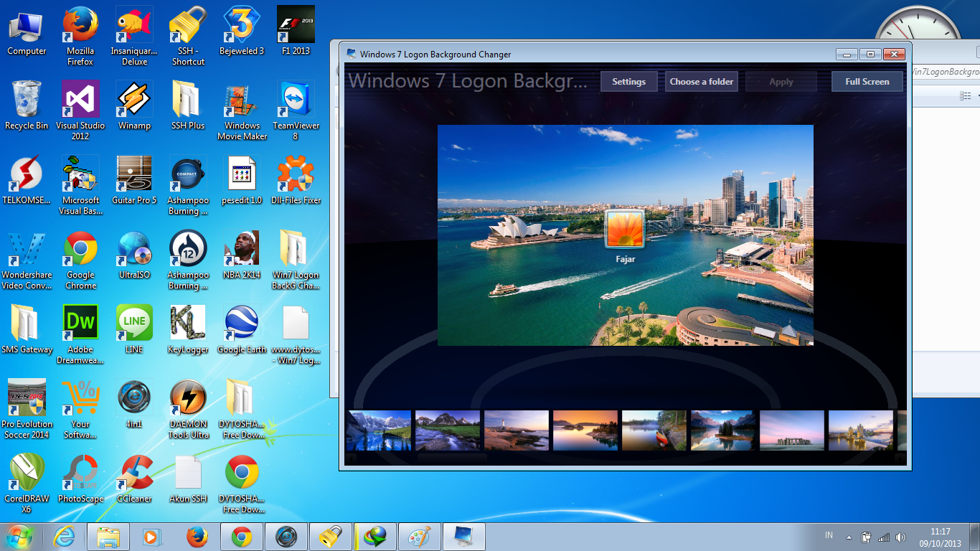Launch TeamViewer 8

(x=296, y=98)
